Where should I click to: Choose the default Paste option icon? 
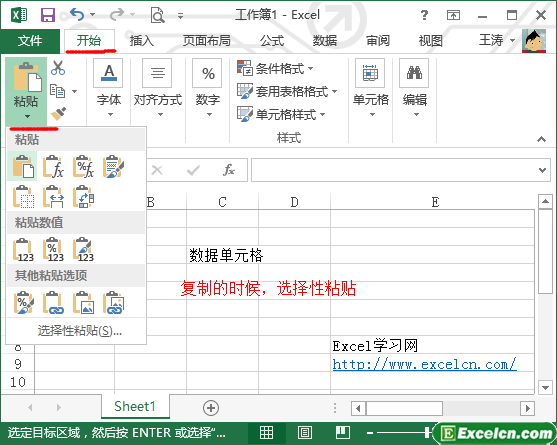click(x=23, y=166)
